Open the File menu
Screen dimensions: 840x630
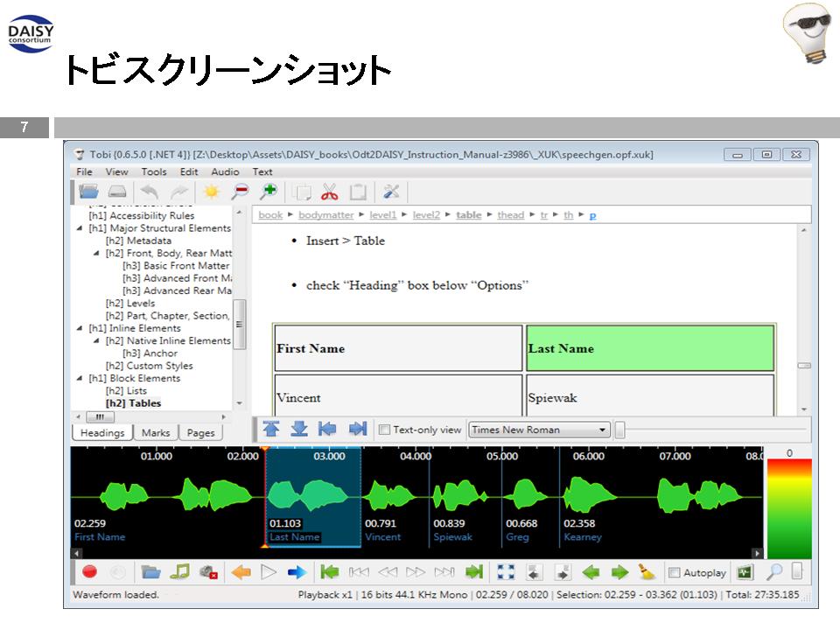pos(84,172)
